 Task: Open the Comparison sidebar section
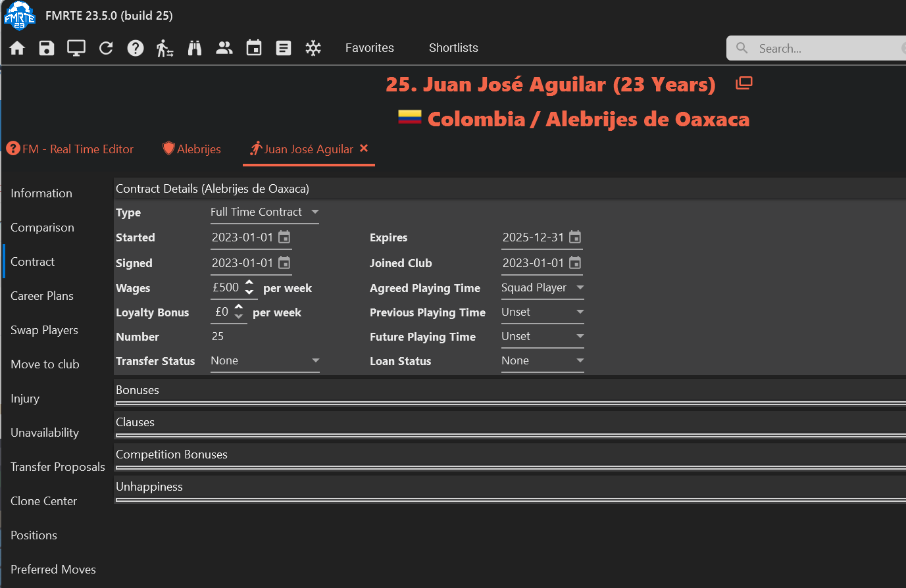click(x=42, y=228)
